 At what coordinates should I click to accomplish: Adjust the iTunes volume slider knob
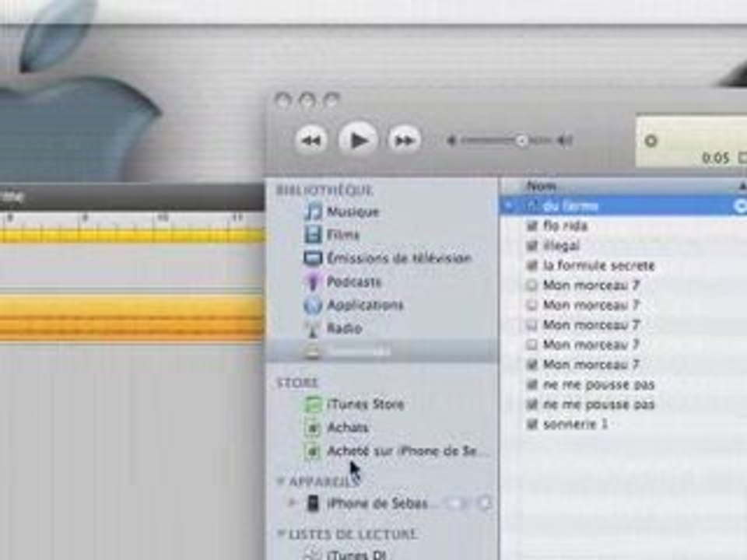pos(521,141)
